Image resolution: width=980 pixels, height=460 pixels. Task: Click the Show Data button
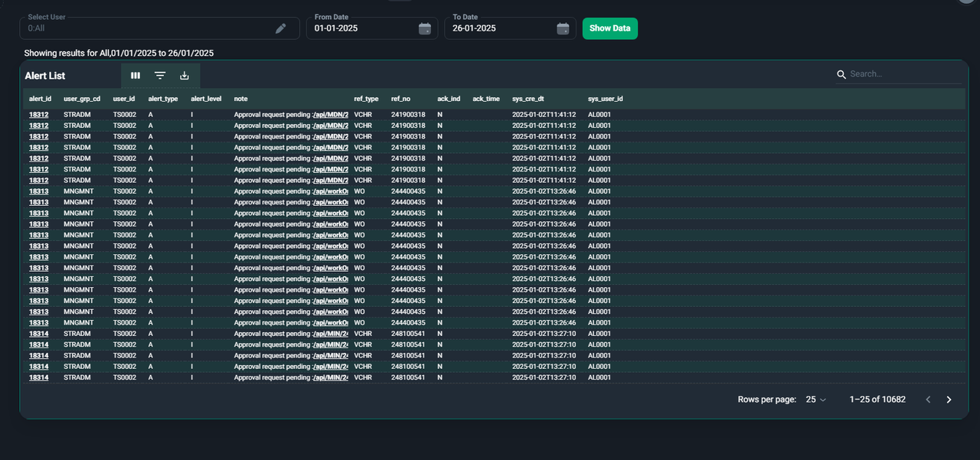pos(610,28)
